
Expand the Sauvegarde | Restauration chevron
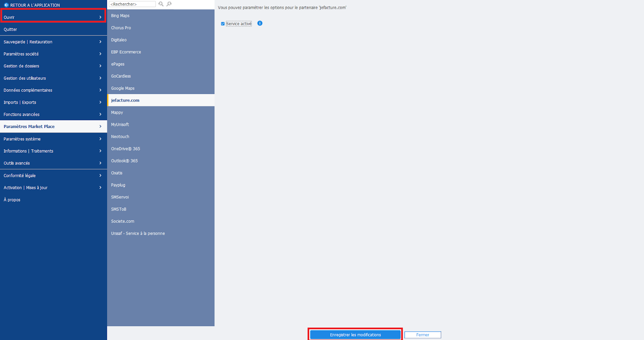pyautogui.click(x=100, y=42)
